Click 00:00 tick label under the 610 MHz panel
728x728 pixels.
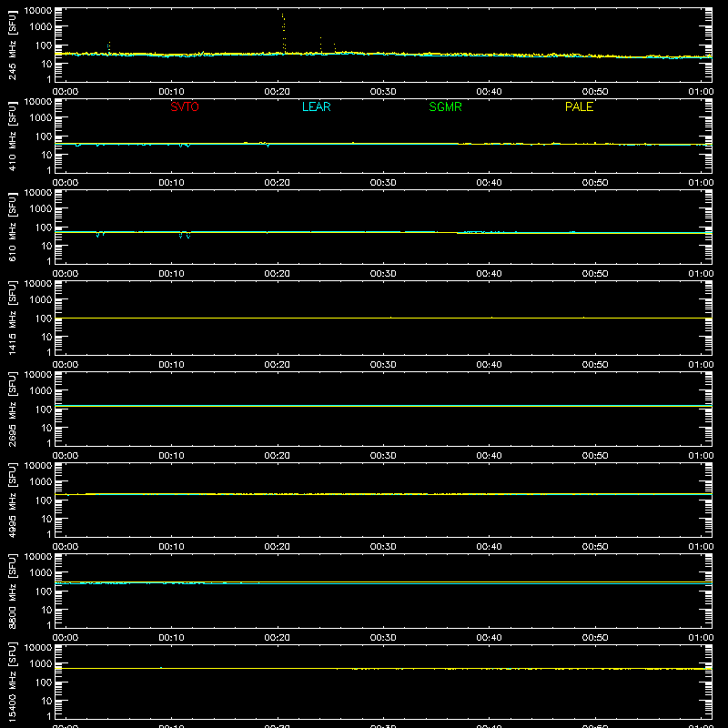tap(66, 274)
